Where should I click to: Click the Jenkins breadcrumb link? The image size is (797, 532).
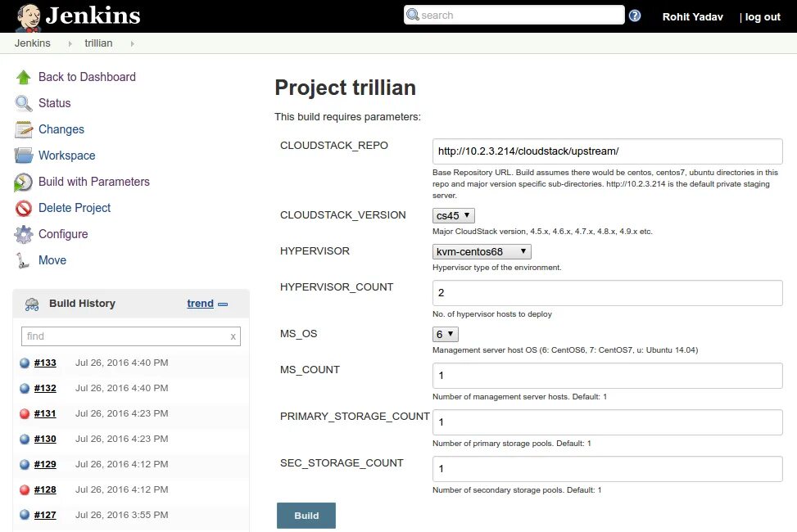point(32,43)
